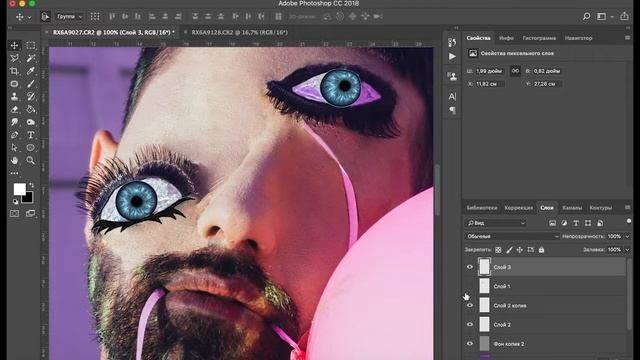The image size is (640, 360).
Task: Open the Actions play icon panel
Action: click(452, 56)
